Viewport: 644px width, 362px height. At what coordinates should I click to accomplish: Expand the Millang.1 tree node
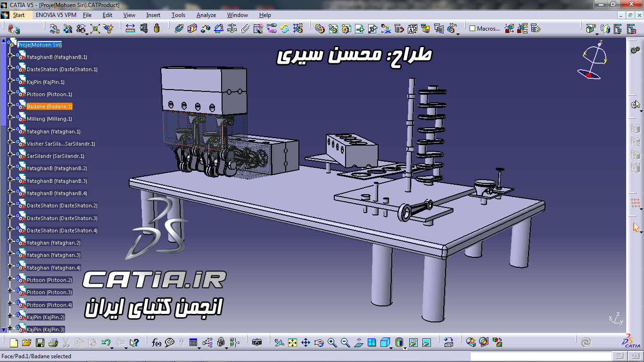(x=9, y=117)
